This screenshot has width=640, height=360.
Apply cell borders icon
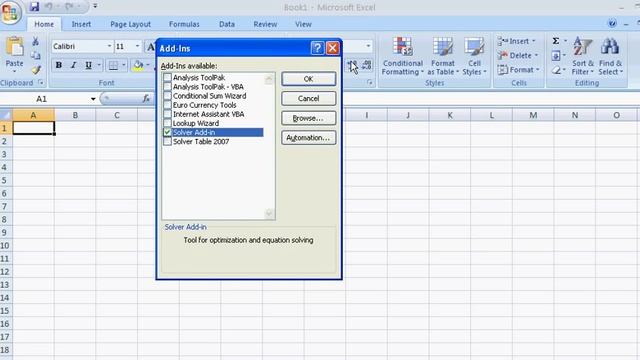(x=113, y=65)
